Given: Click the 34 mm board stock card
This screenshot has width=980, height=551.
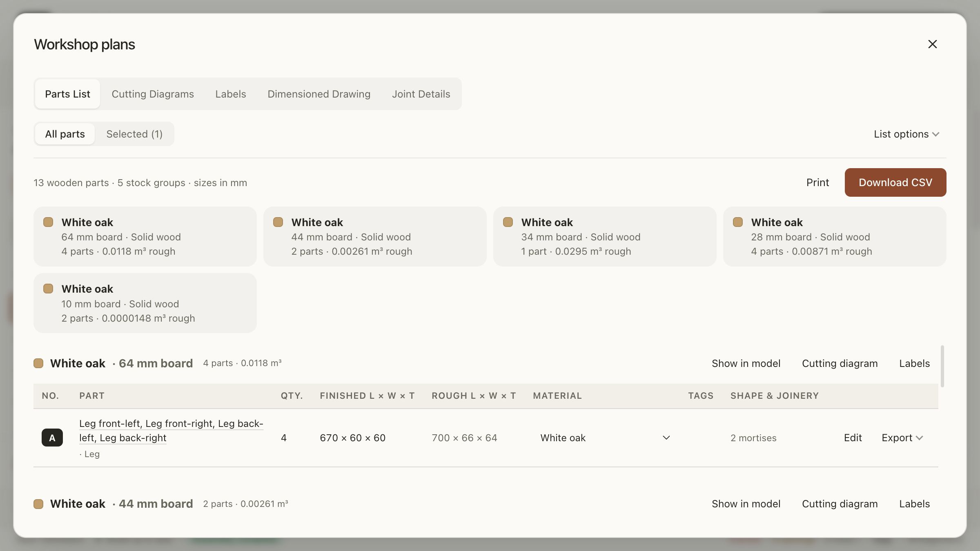Looking at the screenshot, I should [x=605, y=236].
